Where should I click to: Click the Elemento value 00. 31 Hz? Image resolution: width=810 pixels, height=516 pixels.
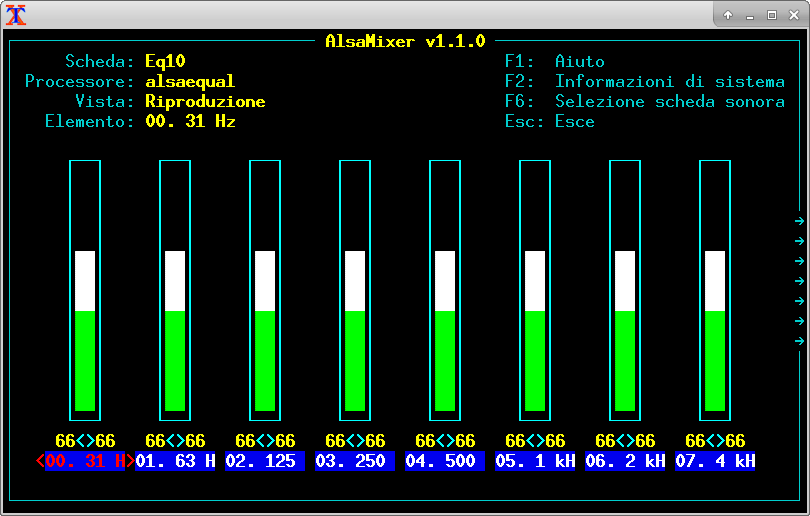[190, 122]
